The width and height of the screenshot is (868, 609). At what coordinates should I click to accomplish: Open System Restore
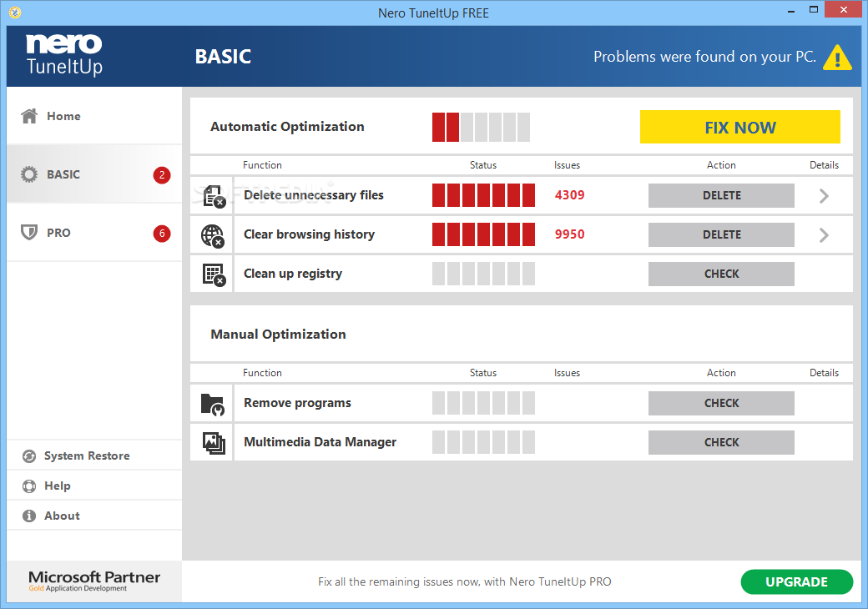94,455
